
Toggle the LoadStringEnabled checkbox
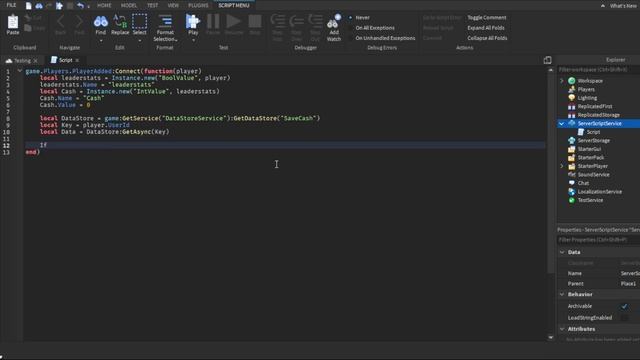click(x=624, y=318)
